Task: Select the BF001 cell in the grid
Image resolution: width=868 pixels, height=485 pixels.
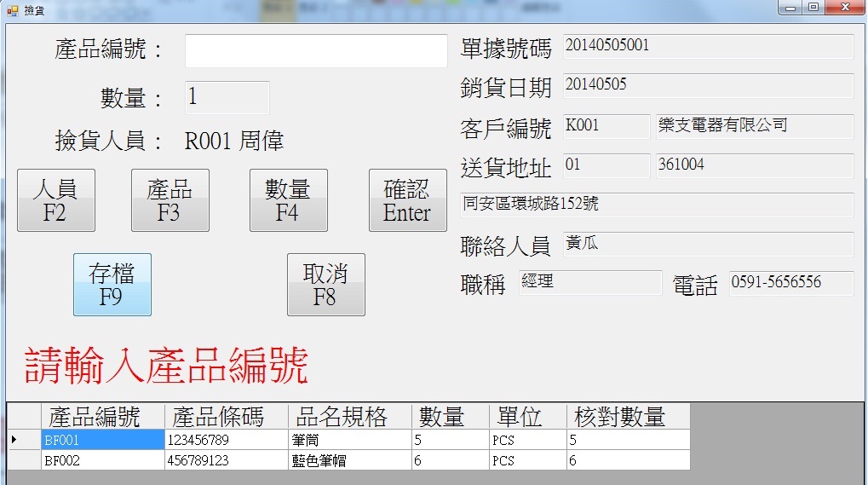Action: pyautogui.click(x=102, y=440)
